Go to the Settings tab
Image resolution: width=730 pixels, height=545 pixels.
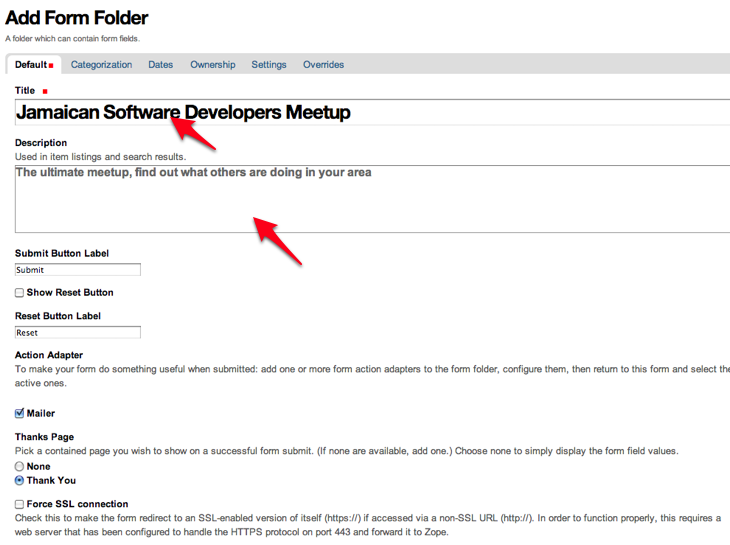tap(269, 65)
